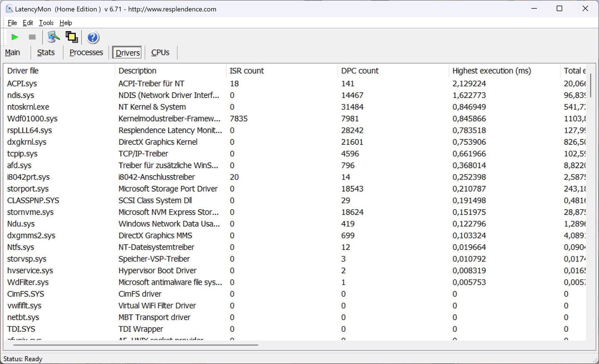Screen dimensions: 599x364
Task: Switch to the Main tab
Action: click(x=12, y=52)
